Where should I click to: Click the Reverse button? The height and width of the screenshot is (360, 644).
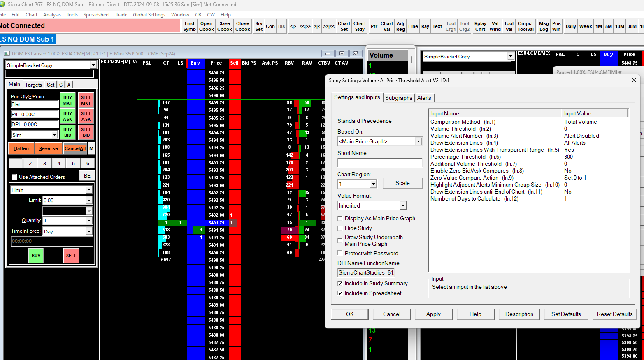(x=49, y=148)
